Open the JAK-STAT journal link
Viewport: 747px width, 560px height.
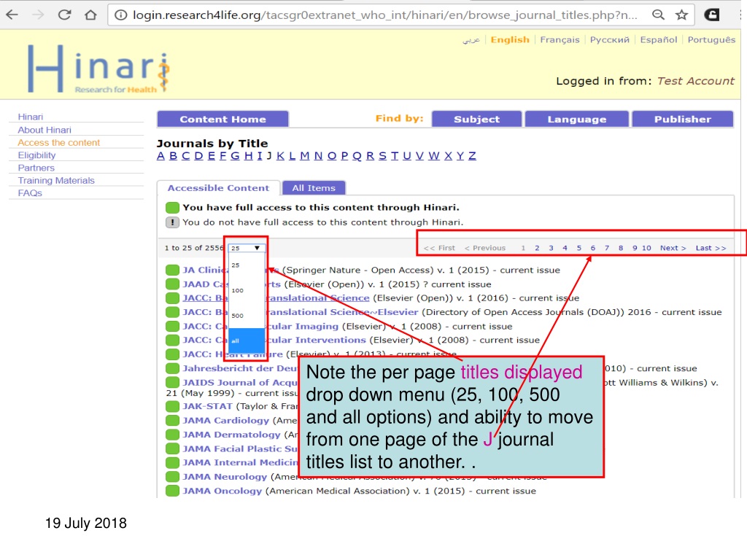208,406
